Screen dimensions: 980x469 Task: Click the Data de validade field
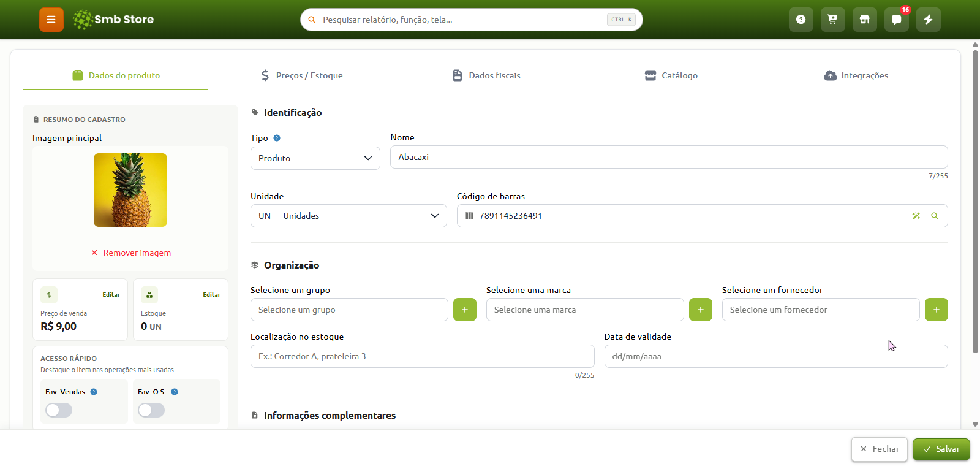(x=776, y=356)
